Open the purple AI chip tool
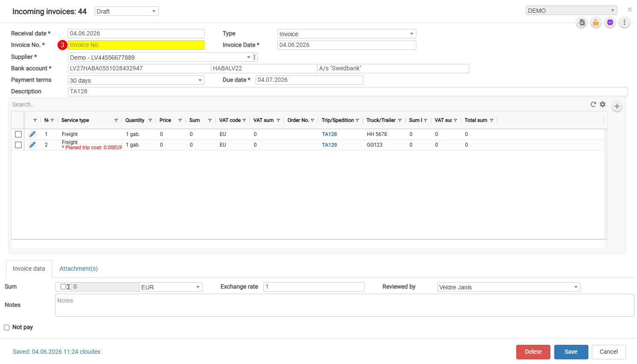The height and width of the screenshot is (364, 637). point(610,23)
